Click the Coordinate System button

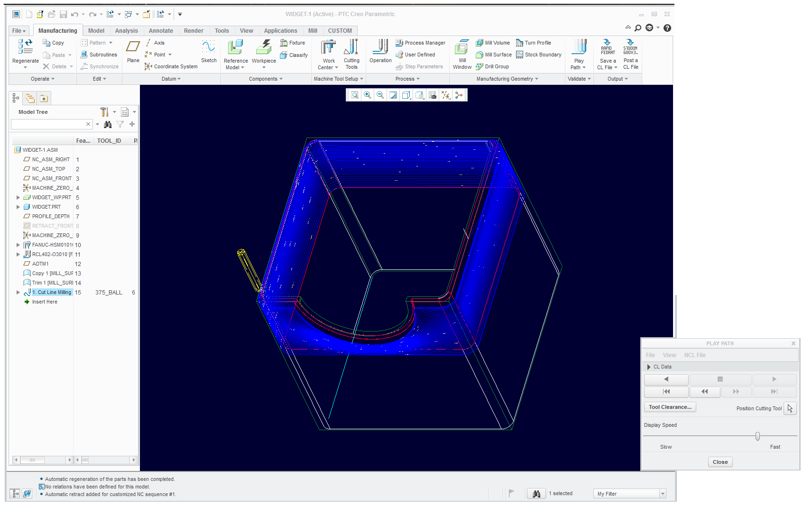(171, 66)
